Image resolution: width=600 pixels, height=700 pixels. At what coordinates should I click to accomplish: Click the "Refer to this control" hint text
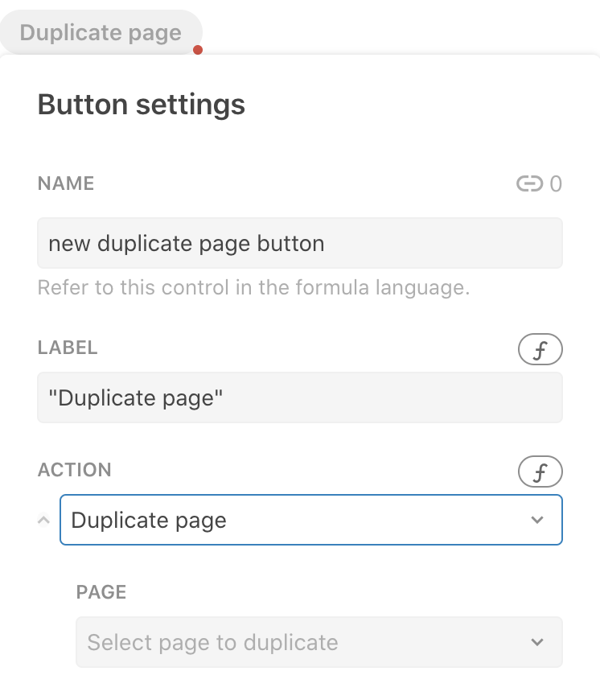coord(254,287)
